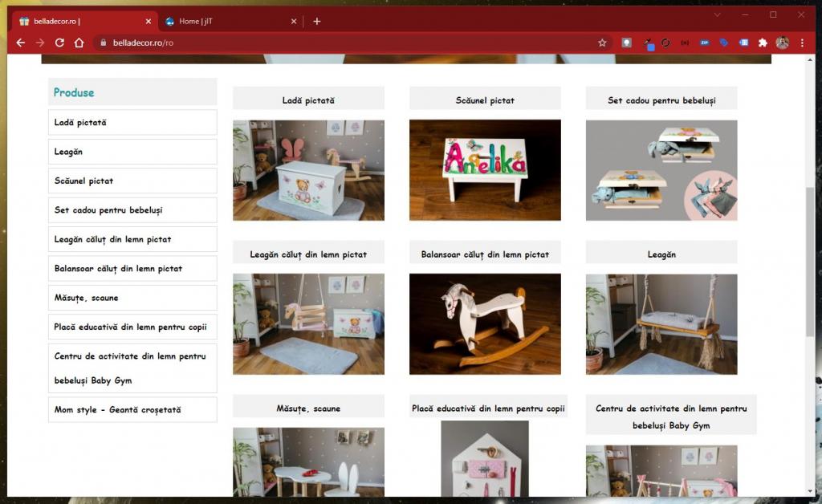Image resolution: width=822 pixels, height=504 pixels.
Task: Open the color picker eyedropper extension
Action: pos(647,43)
